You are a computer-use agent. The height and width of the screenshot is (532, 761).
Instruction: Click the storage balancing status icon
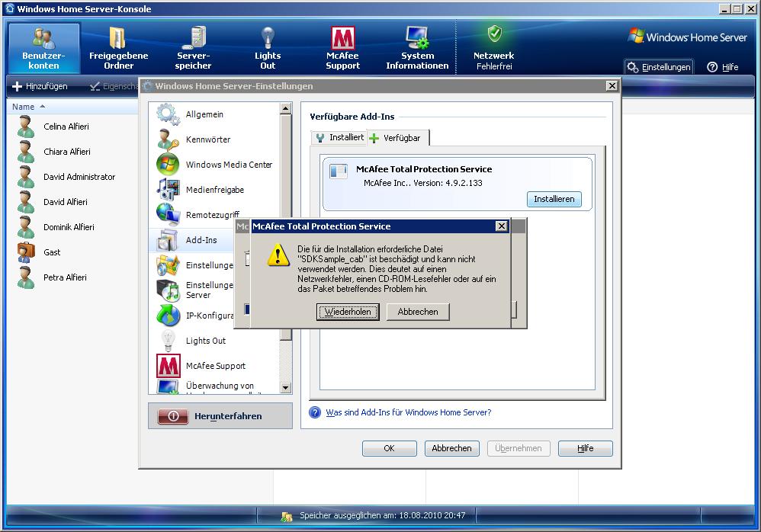287,516
